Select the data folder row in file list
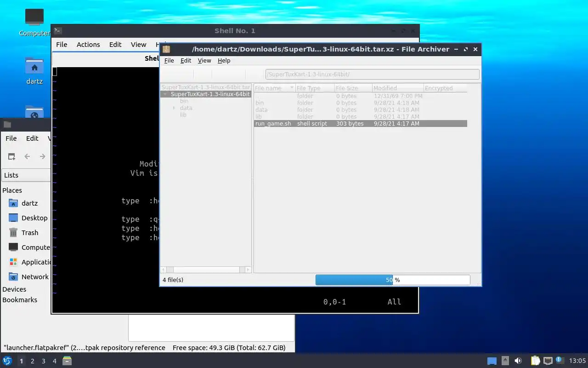This screenshot has height=368, width=588. pos(361,109)
